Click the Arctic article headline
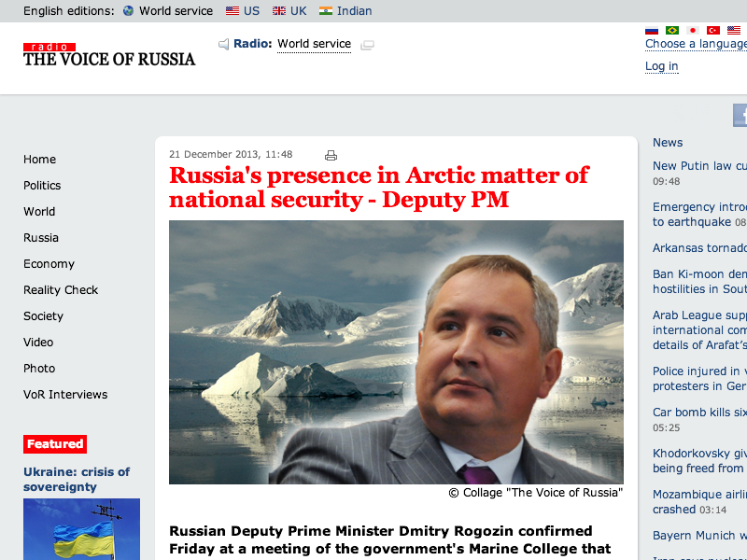Screen dimensions: 747x560 378,187
